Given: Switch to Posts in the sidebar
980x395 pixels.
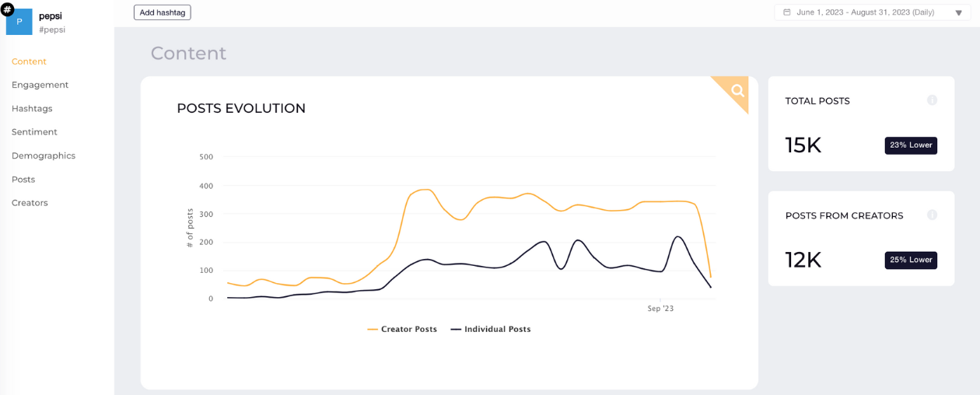Looking at the screenshot, I should [23, 180].
